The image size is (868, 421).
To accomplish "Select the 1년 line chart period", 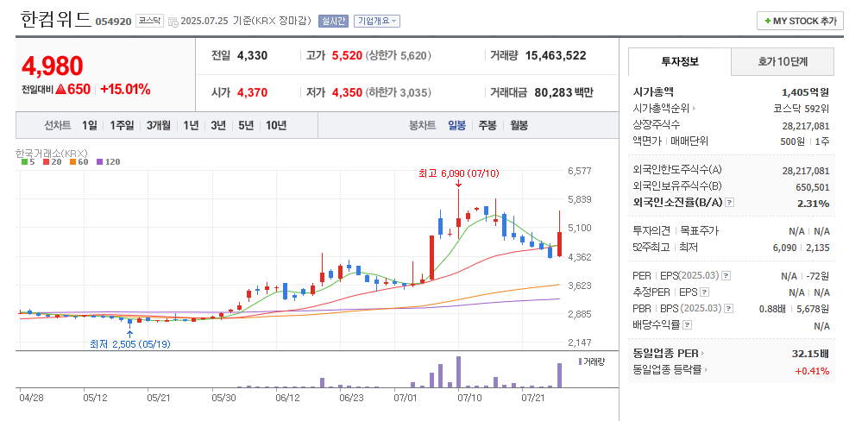I will pos(191,126).
